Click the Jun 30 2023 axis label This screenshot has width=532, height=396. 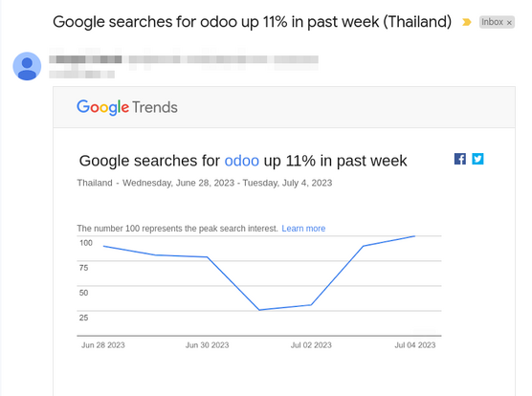[207, 345]
